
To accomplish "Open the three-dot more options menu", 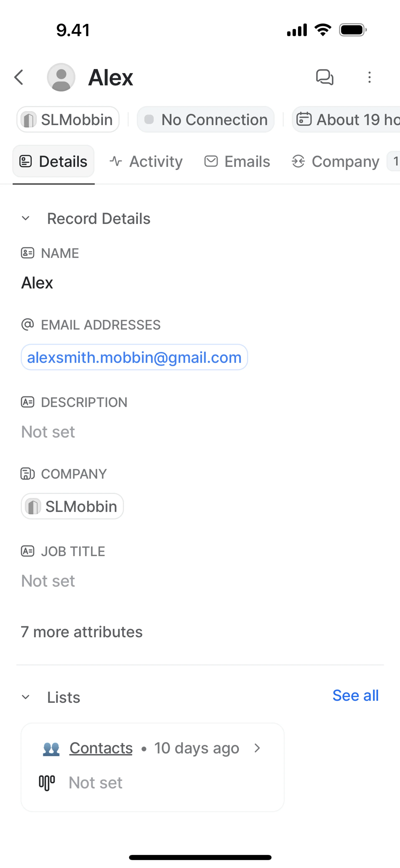I will (369, 77).
